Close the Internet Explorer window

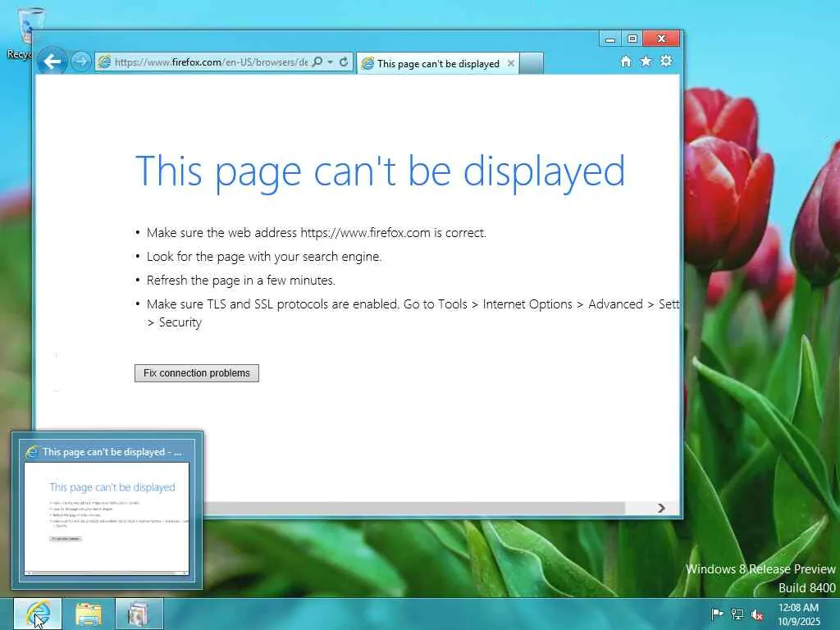[662, 39]
